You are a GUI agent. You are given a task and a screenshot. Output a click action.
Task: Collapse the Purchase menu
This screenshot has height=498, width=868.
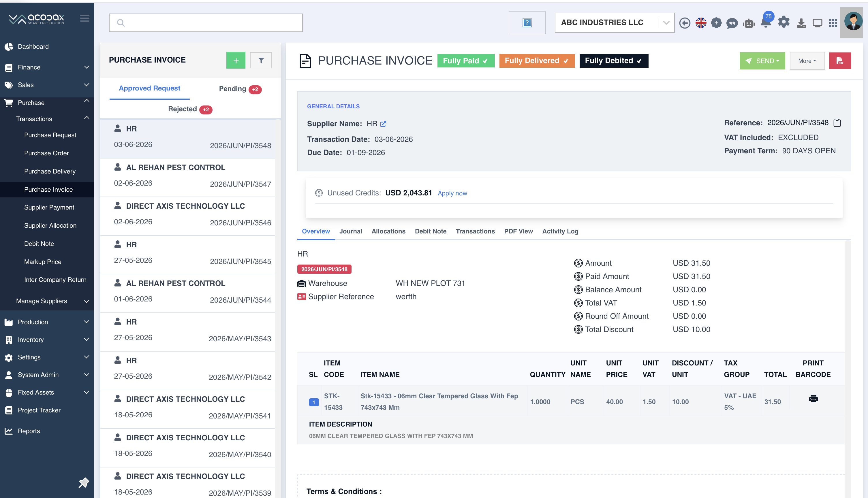click(47, 103)
